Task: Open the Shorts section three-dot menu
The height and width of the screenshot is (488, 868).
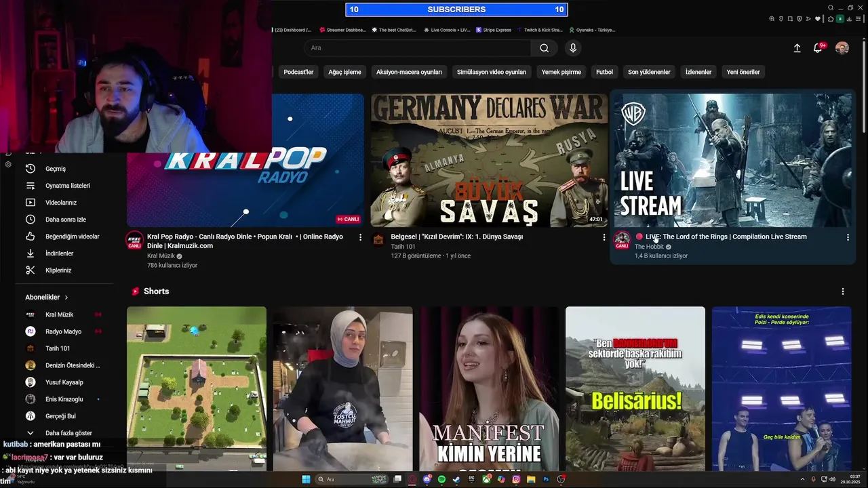Action: [843, 291]
